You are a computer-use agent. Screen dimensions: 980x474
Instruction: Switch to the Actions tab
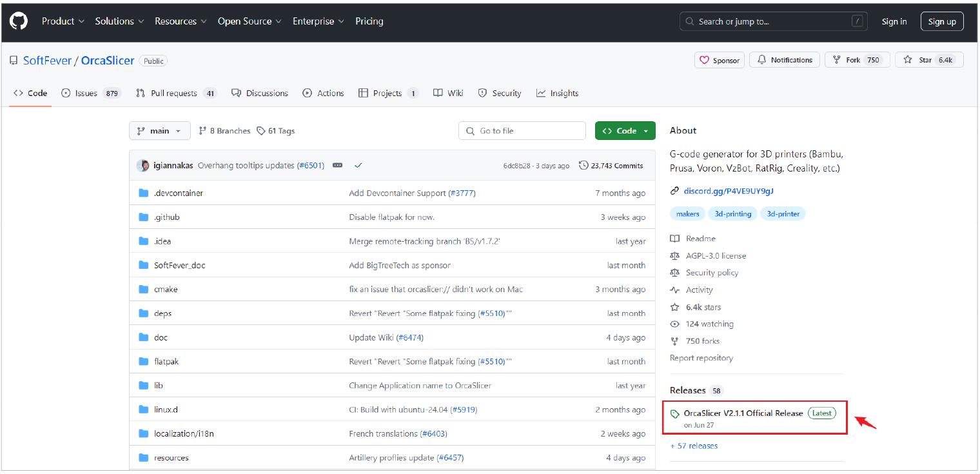[324, 94]
